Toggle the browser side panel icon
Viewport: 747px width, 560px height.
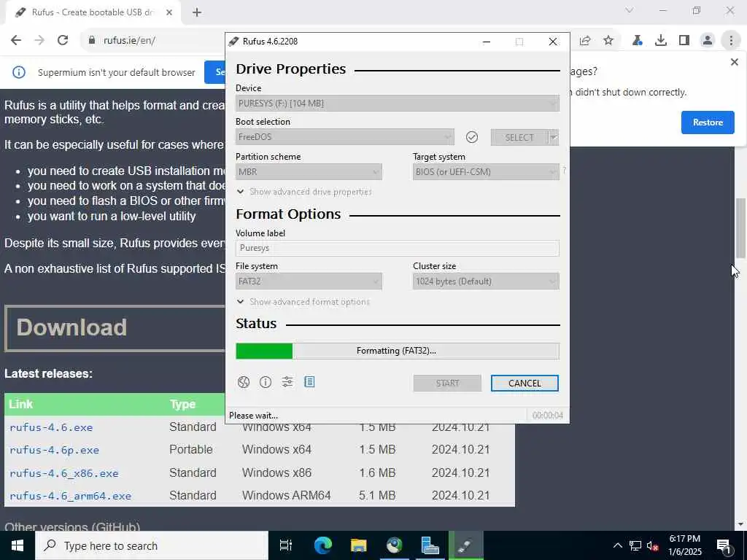(x=684, y=41)
